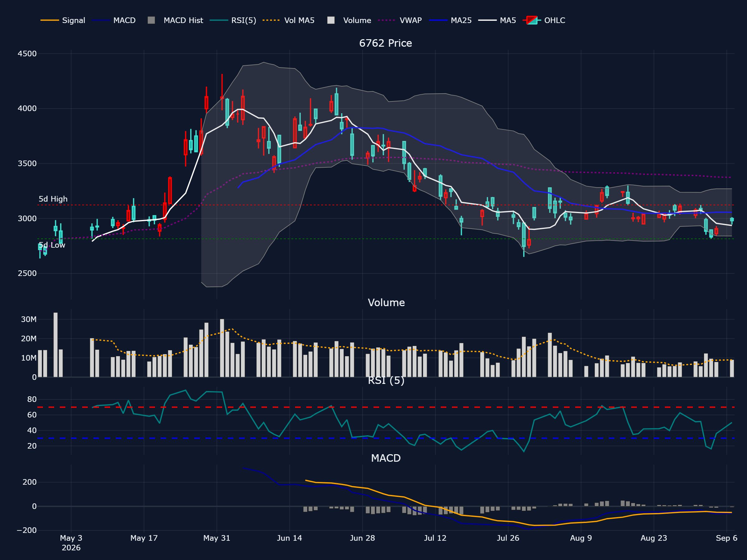
Task: Hide the MA5 legend series
Action: (497, 20)
